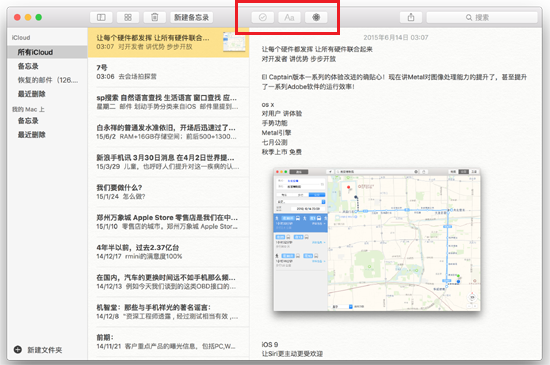Click the iCloud section header in sidebar
Screen dimensions: 550x365
[21, 38]
